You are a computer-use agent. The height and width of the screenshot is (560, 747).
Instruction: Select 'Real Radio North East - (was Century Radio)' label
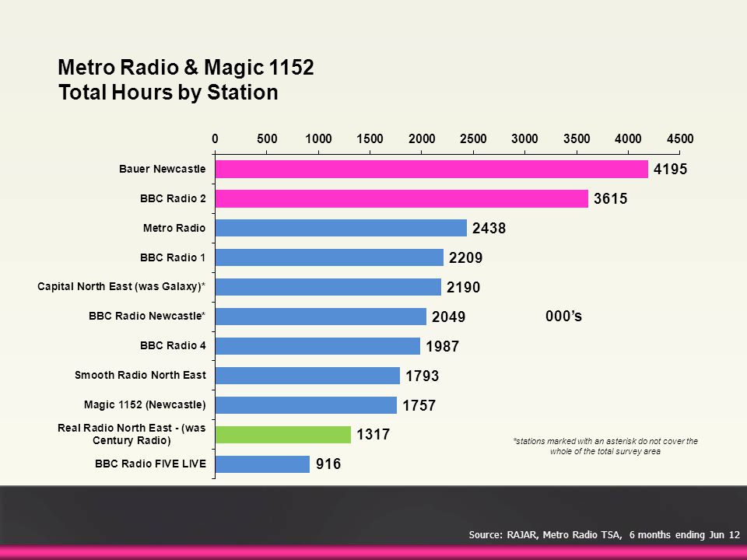[132, 434]
